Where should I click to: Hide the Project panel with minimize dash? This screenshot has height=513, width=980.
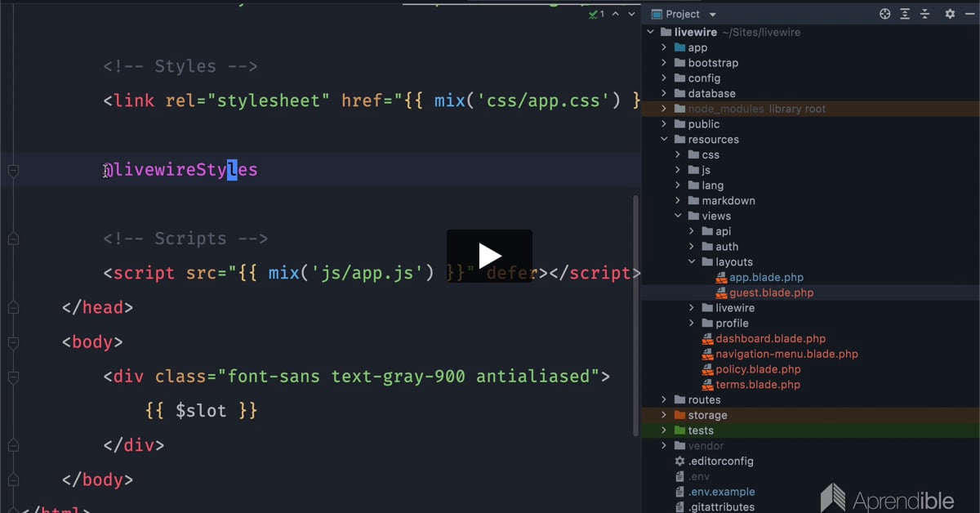(969, 14)
